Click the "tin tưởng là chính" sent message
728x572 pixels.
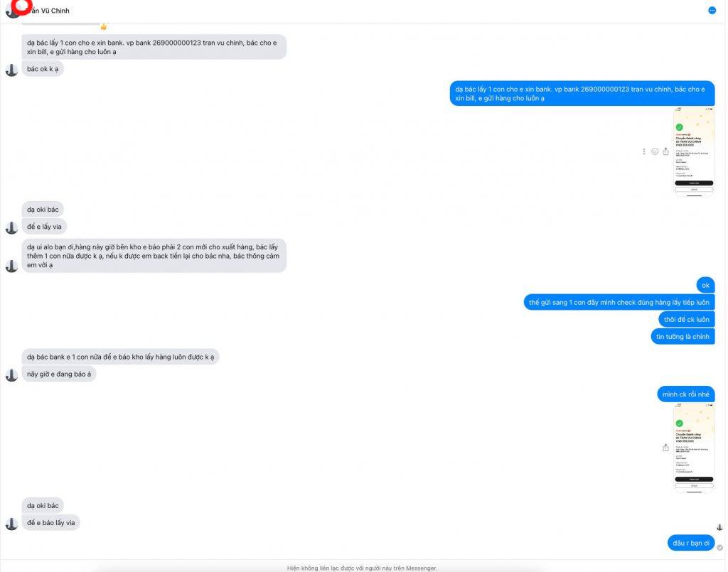point(682,336)
